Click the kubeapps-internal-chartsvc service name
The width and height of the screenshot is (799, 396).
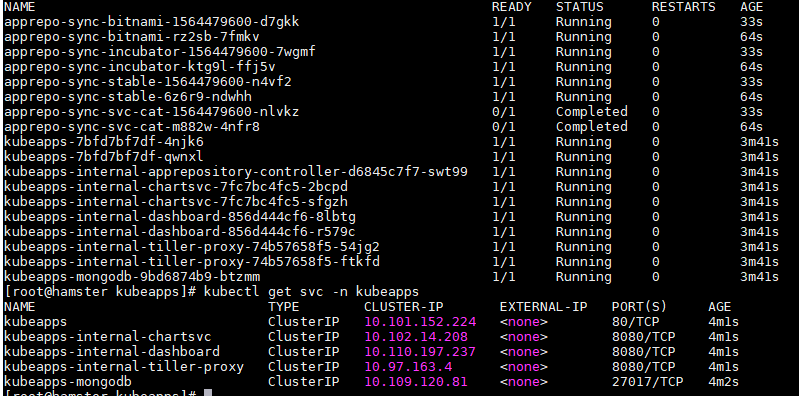pos(108,337)
